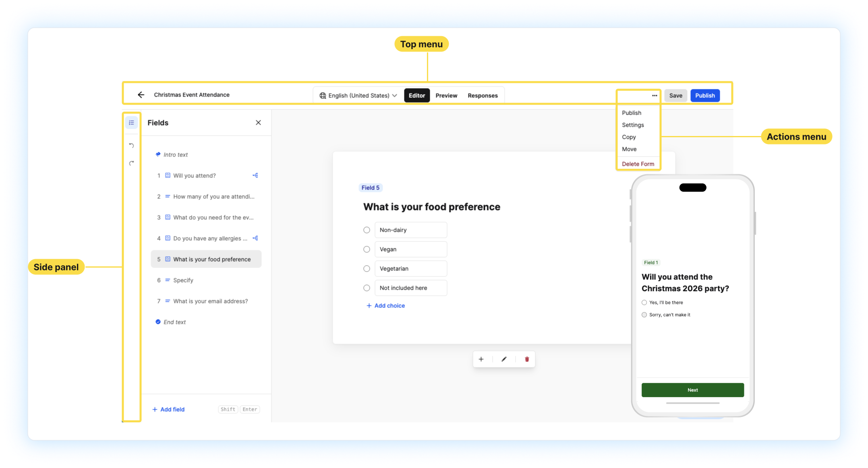
Task: Choose Sorry, can't make it in phone preview
Action: 644,315
